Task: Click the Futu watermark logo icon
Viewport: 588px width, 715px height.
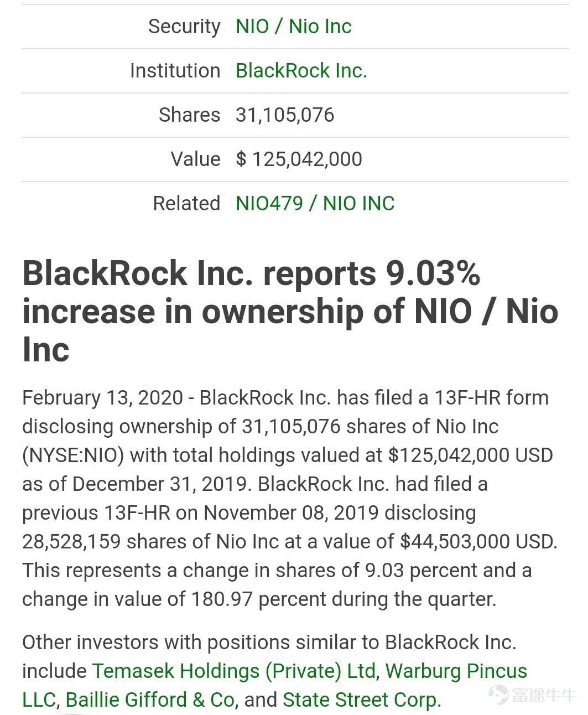Action: click(498, 694)
